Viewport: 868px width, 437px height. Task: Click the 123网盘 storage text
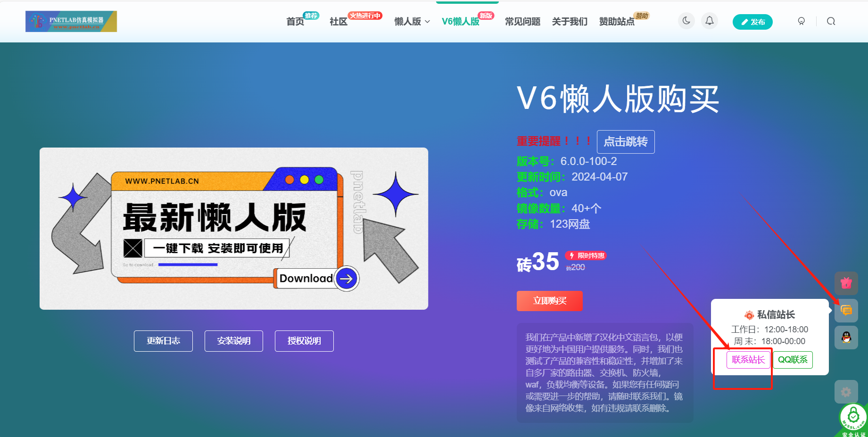click(x=570, y=224)
